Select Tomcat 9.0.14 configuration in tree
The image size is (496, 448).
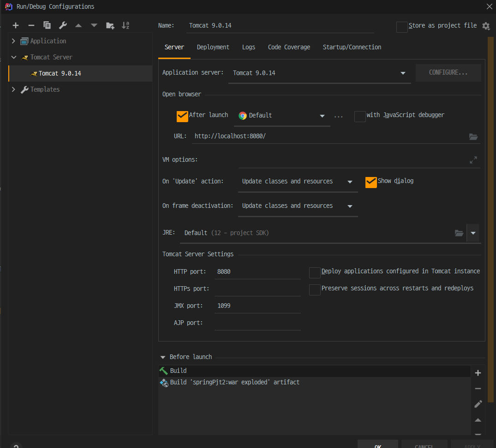click(x=80, y=74)
